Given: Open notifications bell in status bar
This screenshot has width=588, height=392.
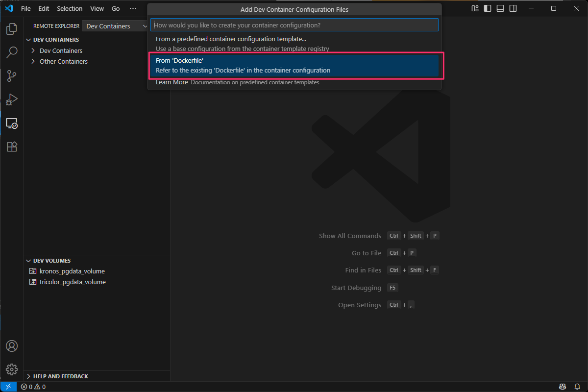Looking at the screenshot, I should [x=577, y=387].
